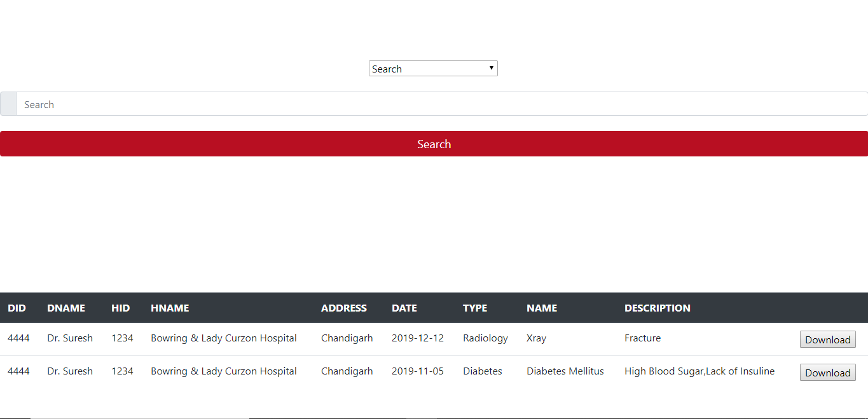Viewport: 868px width, 419px height.
Task: Click the 2019-11-05 date link
Action: click(417, 371)
